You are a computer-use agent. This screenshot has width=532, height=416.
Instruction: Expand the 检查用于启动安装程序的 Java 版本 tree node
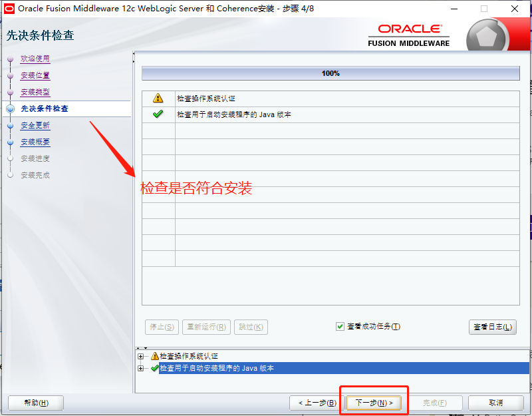pos(141,369)
